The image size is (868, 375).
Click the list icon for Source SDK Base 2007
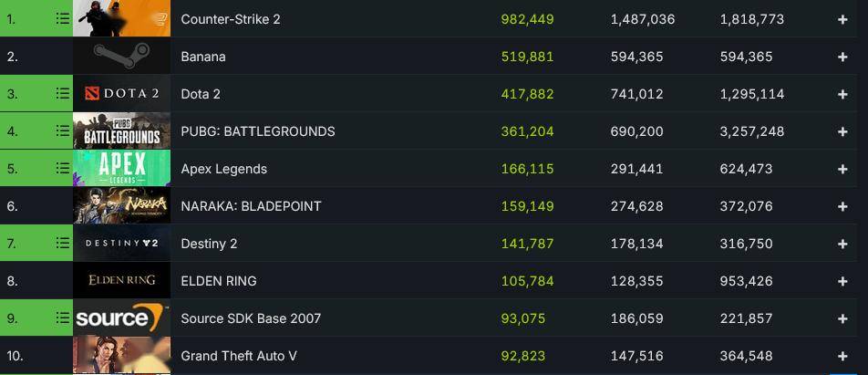click(x=62, y=318)
